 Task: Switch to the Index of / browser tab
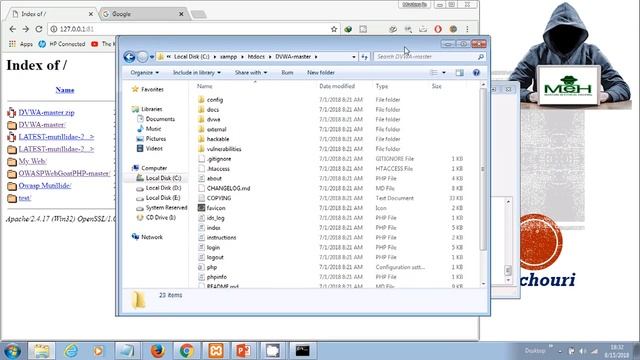51,14
